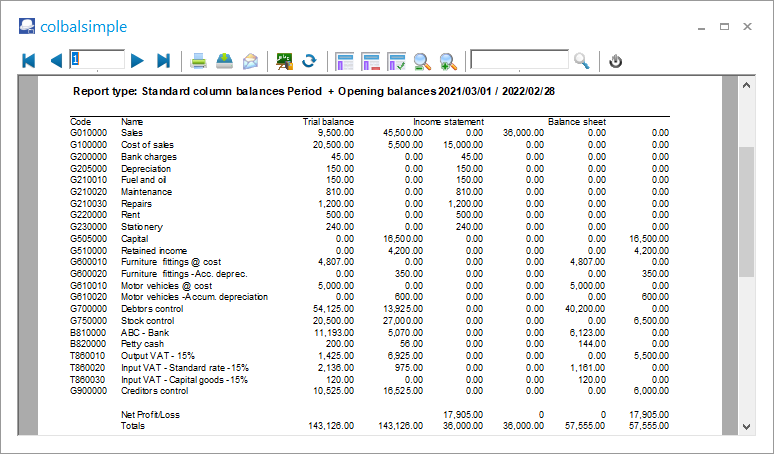The image size is (774, 454).
Task: Click the search text magnifier button
Action: 580,61
